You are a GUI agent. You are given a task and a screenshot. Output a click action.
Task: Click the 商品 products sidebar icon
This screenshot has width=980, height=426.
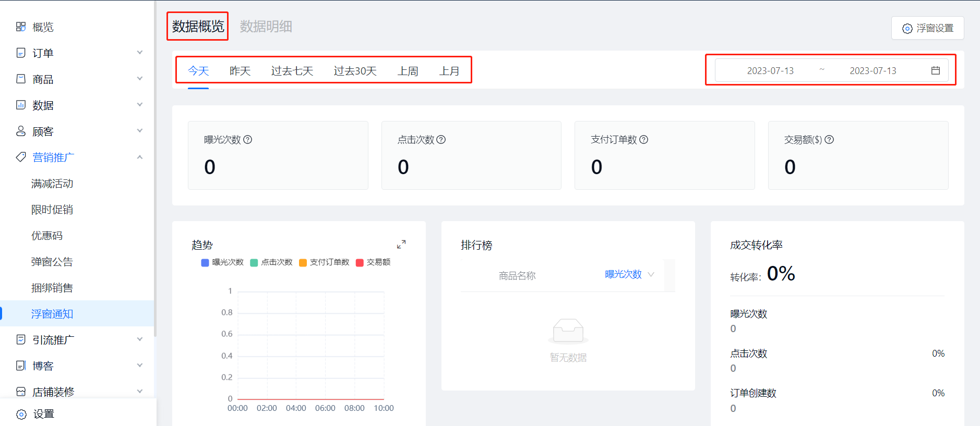21,79
